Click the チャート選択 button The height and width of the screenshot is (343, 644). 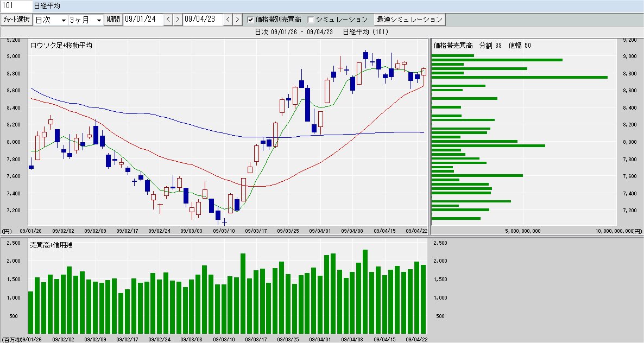16,20
